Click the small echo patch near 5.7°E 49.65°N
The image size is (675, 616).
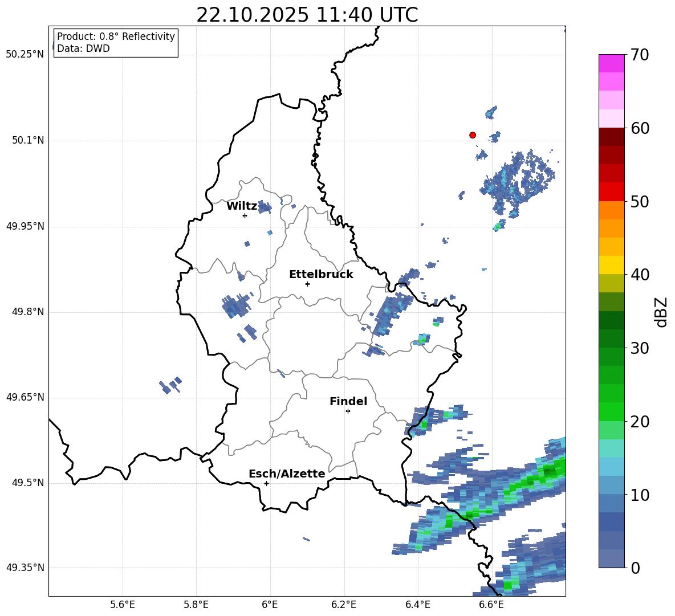(x=170, y=385)
